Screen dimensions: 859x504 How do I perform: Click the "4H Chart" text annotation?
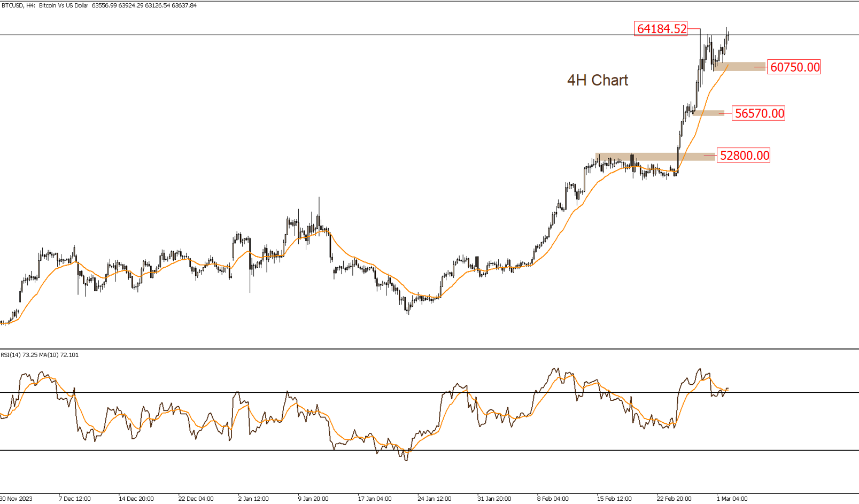pos(597,80)
